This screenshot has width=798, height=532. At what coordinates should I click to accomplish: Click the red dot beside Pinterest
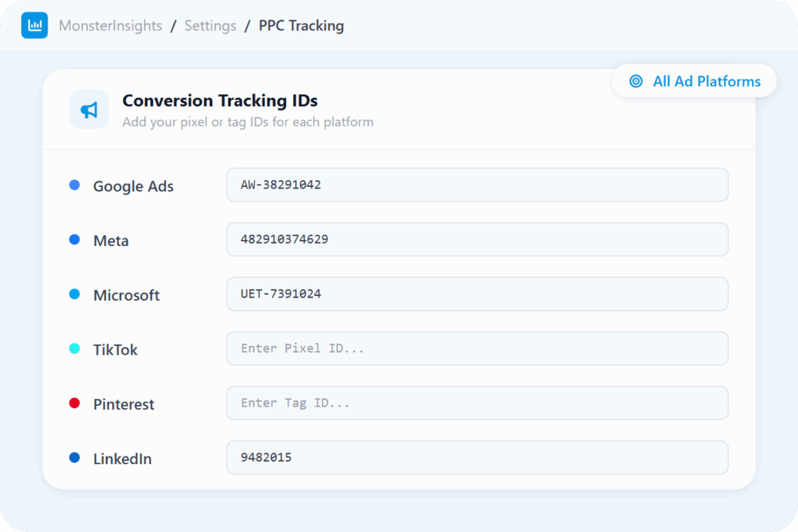point(75,403)
